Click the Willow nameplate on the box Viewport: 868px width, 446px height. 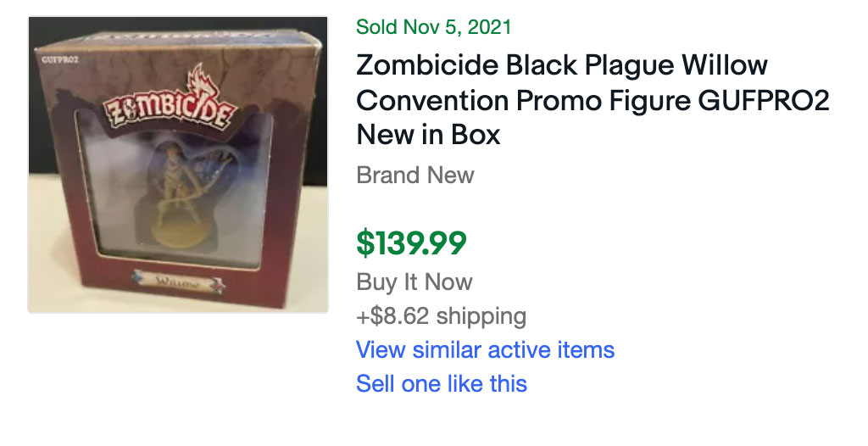[178, 282]
